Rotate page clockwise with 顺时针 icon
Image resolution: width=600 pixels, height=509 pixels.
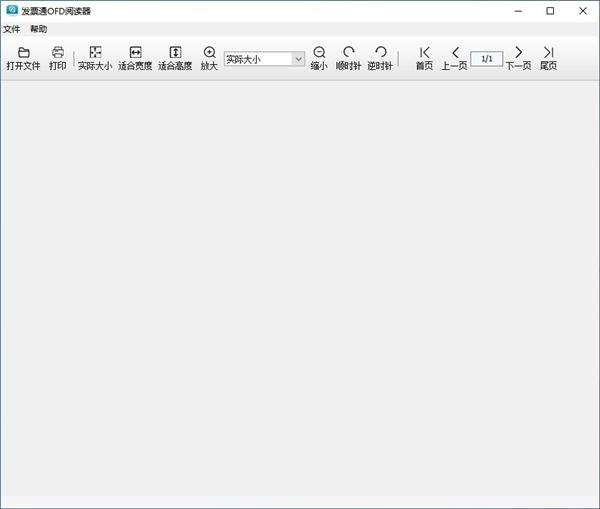click(x=349, y=52)
